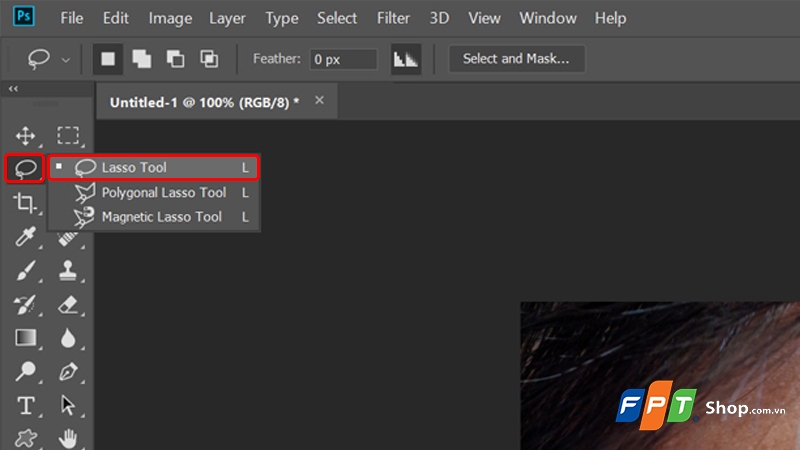This screenshot has height=450, width=800.
Task: Select the Brush tool
Action: 25,270
